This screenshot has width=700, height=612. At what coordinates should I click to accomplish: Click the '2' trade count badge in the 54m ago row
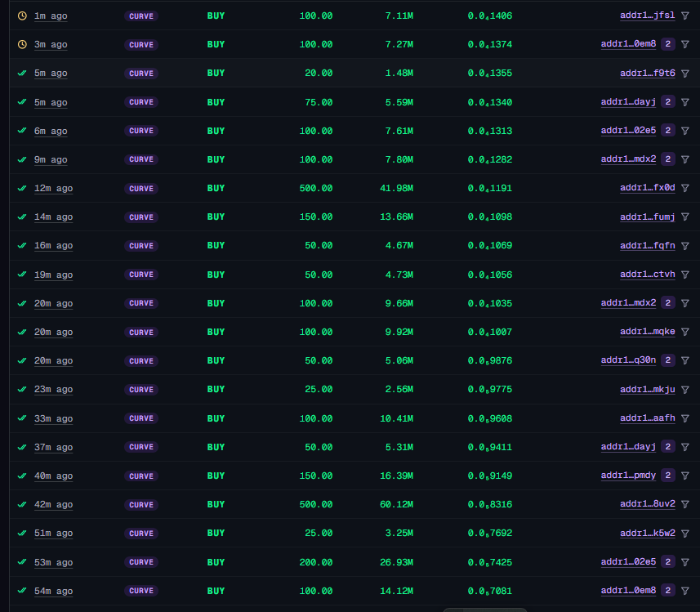click(x=668, y=591)
